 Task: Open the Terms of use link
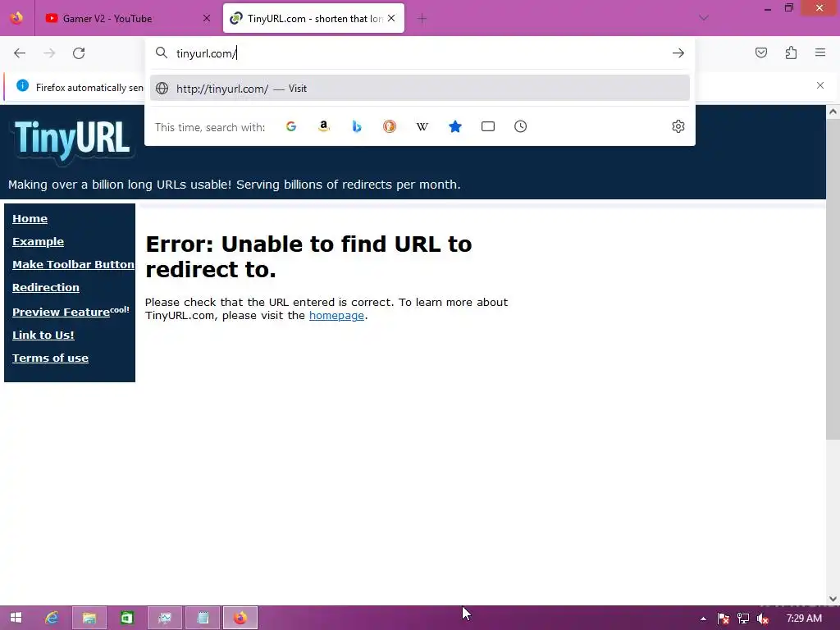point(50,358)
